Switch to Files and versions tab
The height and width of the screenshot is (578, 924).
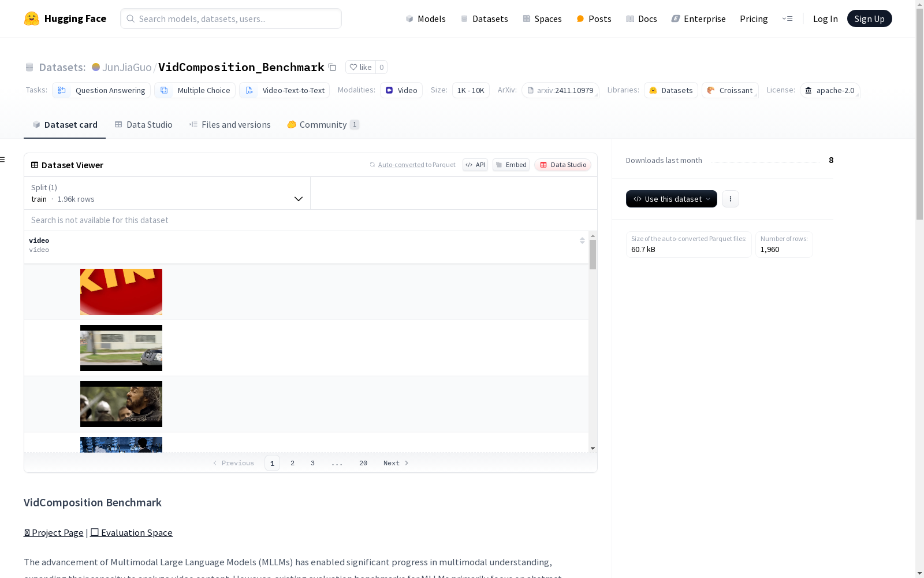coord(230,125)
